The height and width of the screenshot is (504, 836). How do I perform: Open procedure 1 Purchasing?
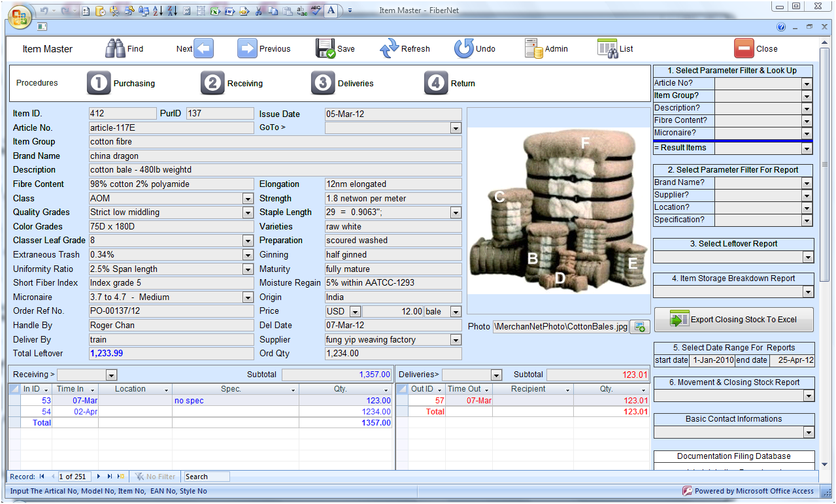99,83
